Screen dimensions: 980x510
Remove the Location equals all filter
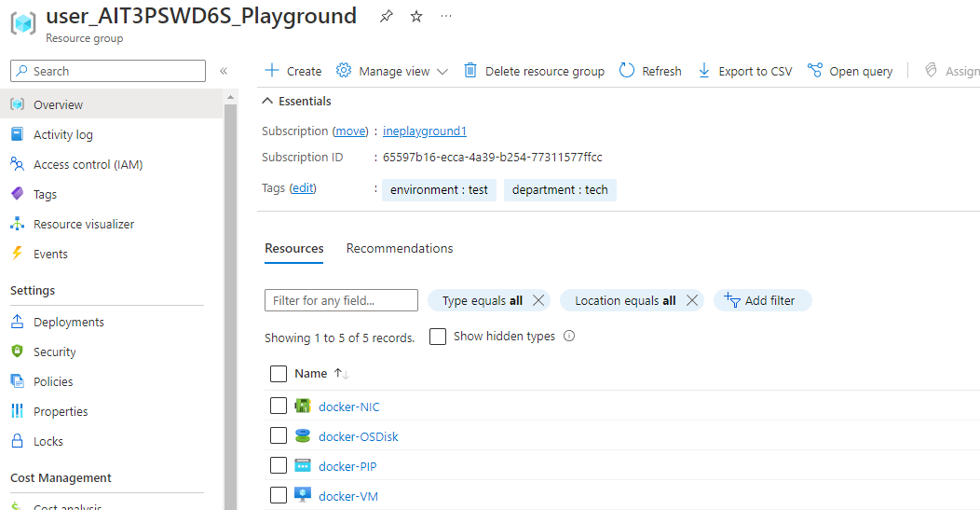click(692, 300)
